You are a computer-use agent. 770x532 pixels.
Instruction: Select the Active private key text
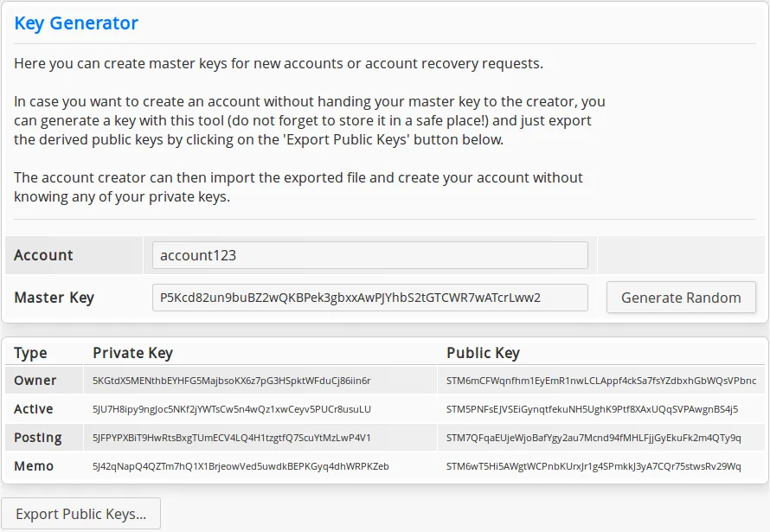(232, 409)
